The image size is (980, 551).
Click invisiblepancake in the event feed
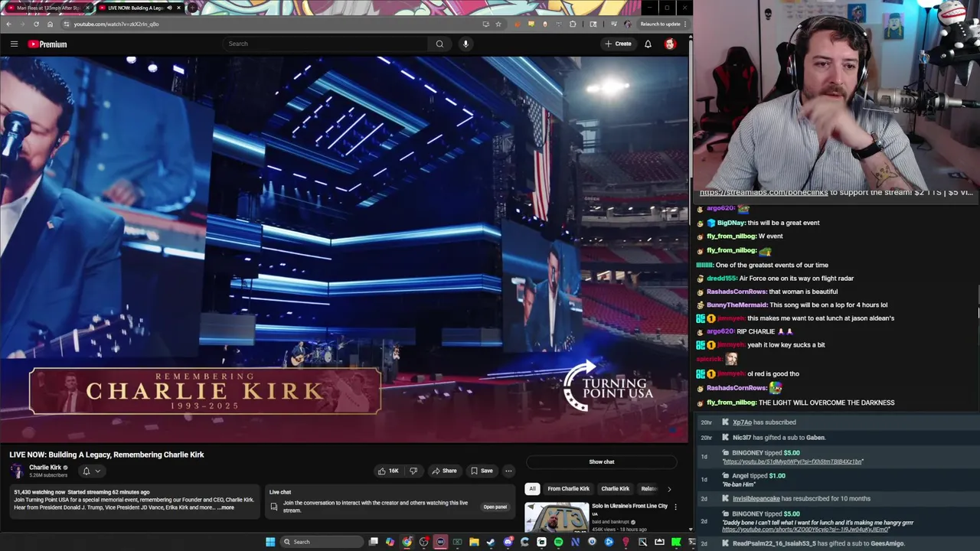click(x=756, y=498)
